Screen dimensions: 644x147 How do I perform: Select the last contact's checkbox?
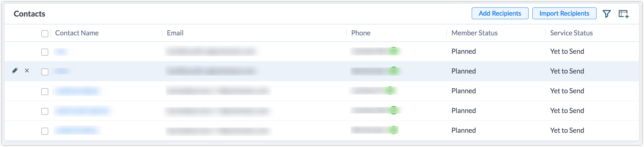(x=45, y=131)
